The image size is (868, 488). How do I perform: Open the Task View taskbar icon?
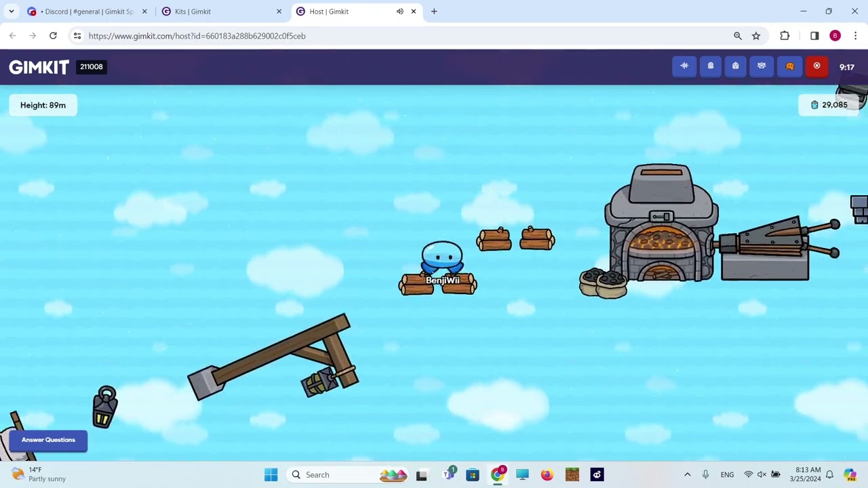point(421,475)
